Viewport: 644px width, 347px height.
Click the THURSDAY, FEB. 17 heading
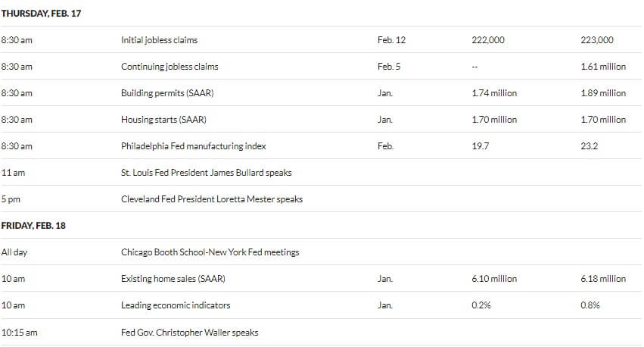41,13
